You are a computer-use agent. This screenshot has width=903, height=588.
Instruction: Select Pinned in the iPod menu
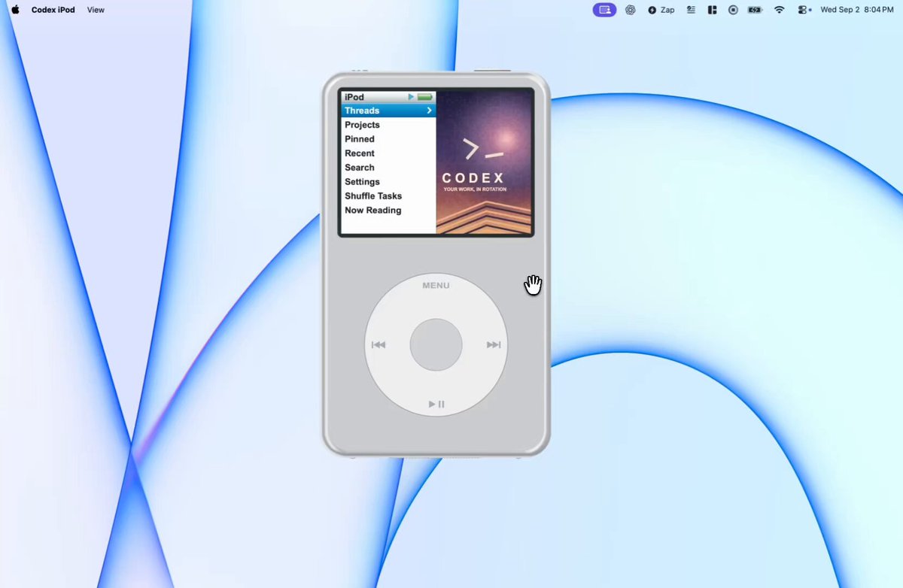[388, 139]
